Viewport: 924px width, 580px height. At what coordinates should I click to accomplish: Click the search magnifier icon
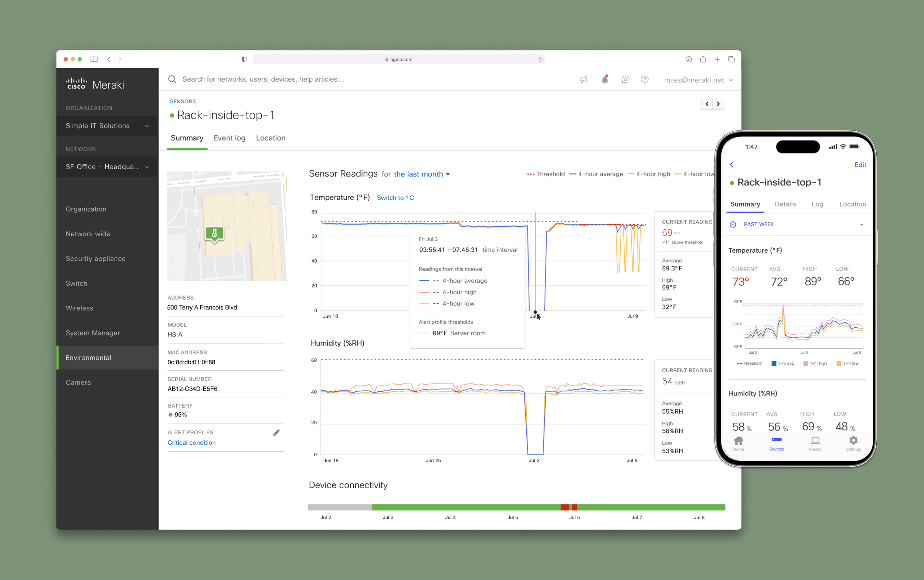[x=172, y=80]
